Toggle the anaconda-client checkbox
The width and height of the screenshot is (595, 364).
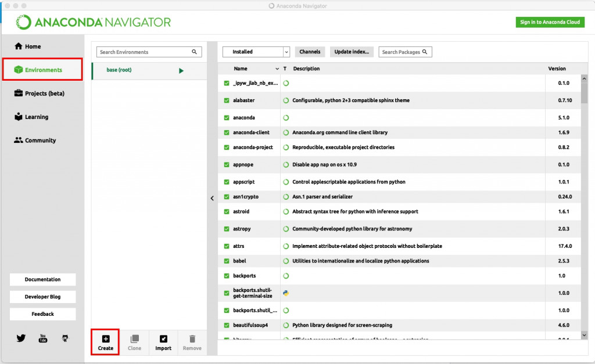[x=227, y=133]
